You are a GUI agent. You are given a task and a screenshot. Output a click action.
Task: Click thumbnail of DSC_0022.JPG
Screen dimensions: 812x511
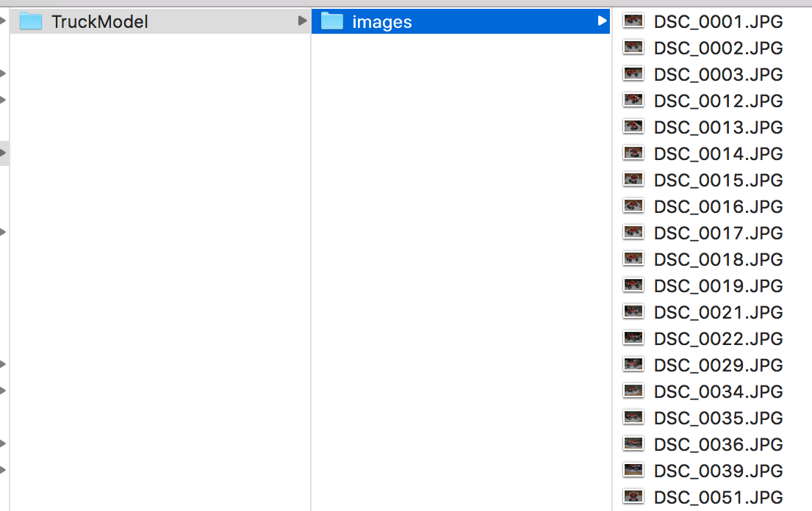(633, 338)
